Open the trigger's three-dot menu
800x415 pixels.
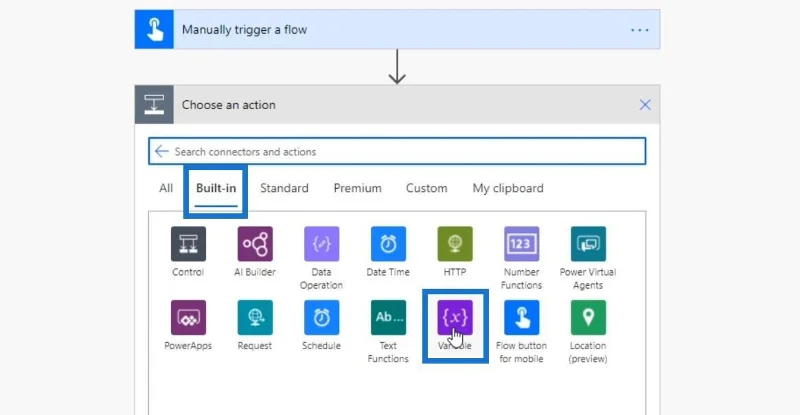[x=640, y=30]
